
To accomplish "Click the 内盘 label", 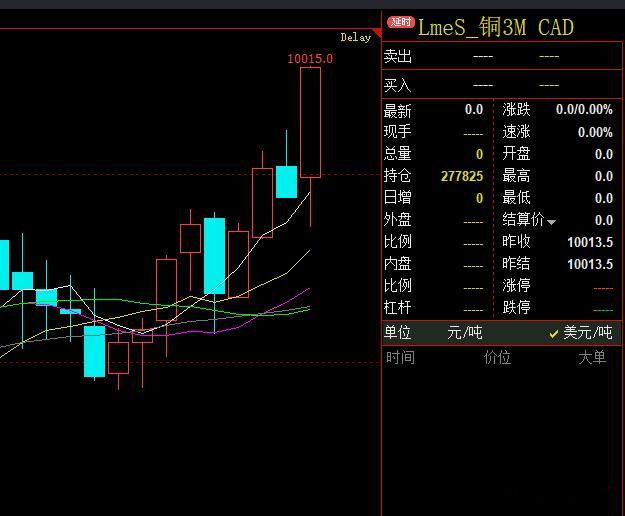I will 397,263.
